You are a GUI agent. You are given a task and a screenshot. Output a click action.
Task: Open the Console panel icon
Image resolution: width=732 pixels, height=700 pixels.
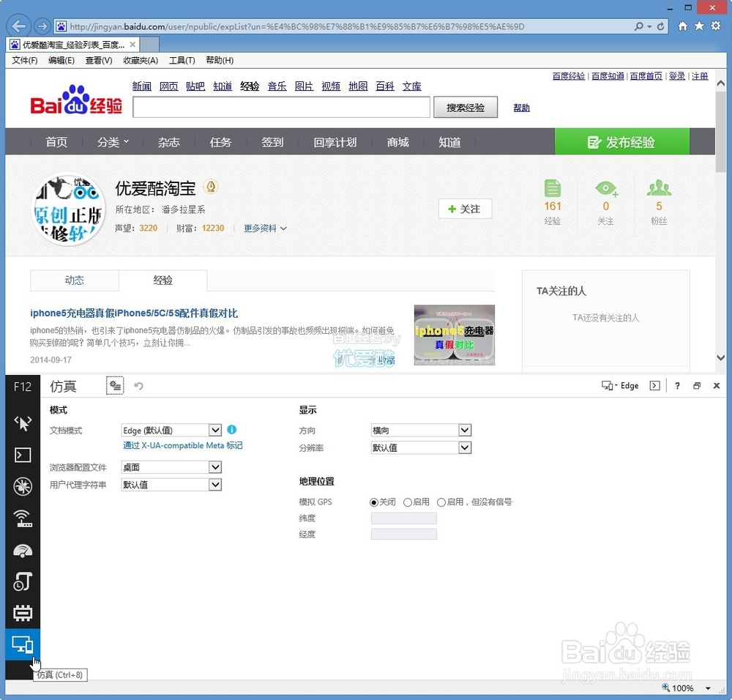[x=23, y=455]
